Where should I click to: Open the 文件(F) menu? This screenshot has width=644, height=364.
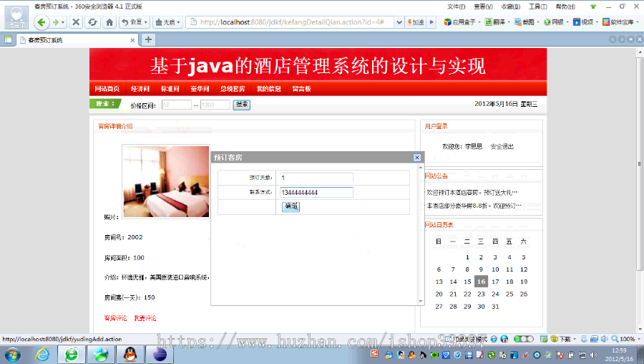point(456,6)
